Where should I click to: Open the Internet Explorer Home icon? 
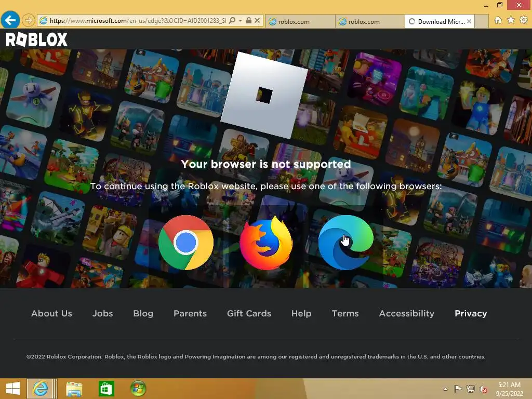(x=498, y=20)
